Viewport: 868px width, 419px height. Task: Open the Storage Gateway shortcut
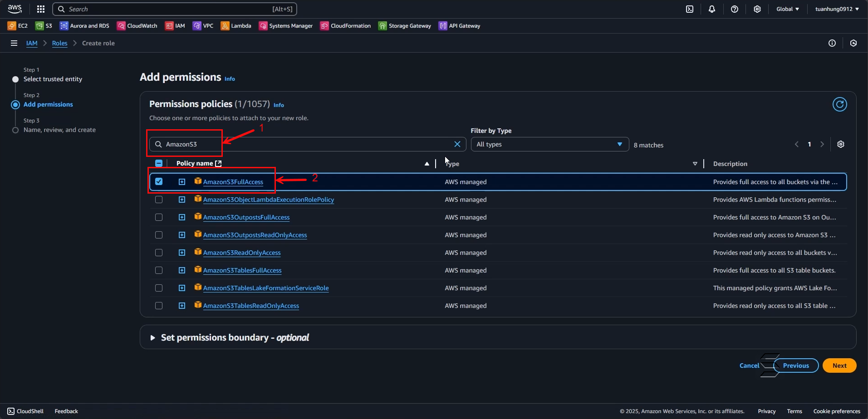tap(405, 26)
